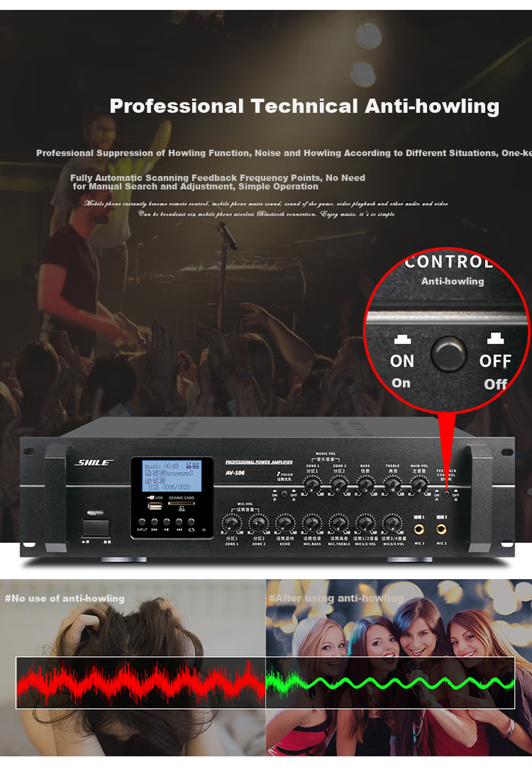
Task: Click the blue LCD display screen
Action: click(x=172, y=475)
